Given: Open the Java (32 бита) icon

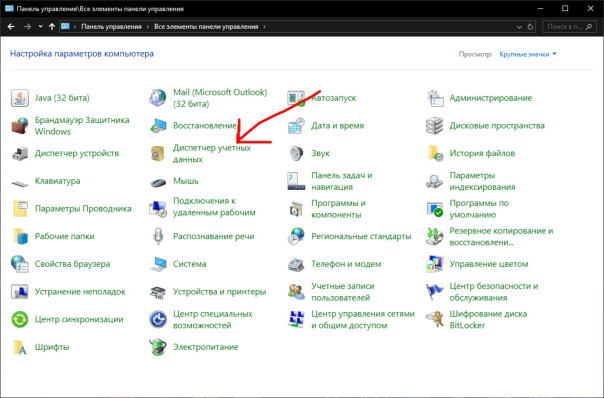Looking at the screenshot, I should click(x=20, y=98).
